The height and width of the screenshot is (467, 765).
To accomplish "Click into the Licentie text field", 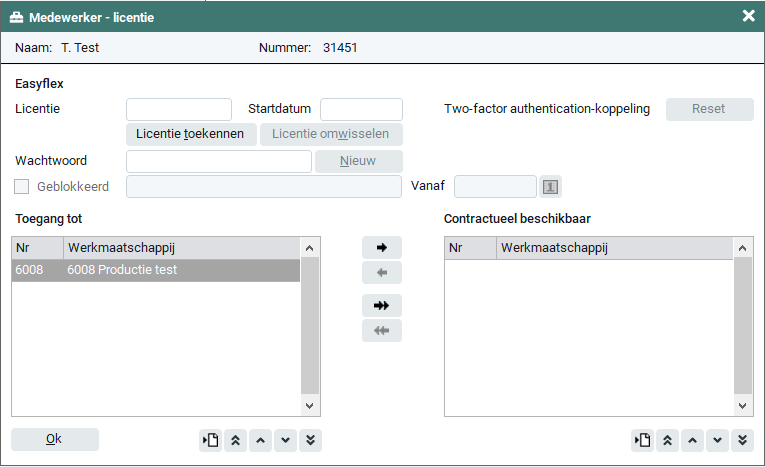I will [179, 109].
